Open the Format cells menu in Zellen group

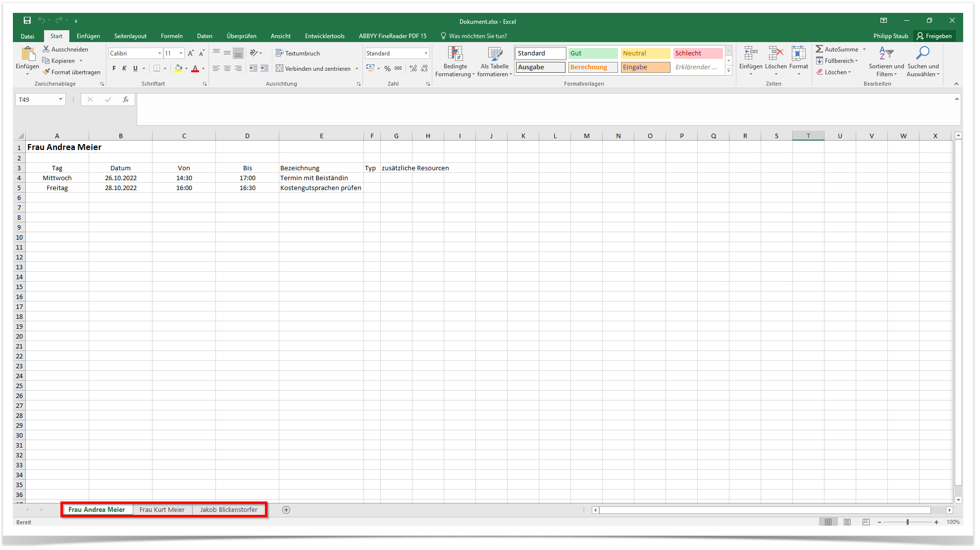click(x=799, y=60)
